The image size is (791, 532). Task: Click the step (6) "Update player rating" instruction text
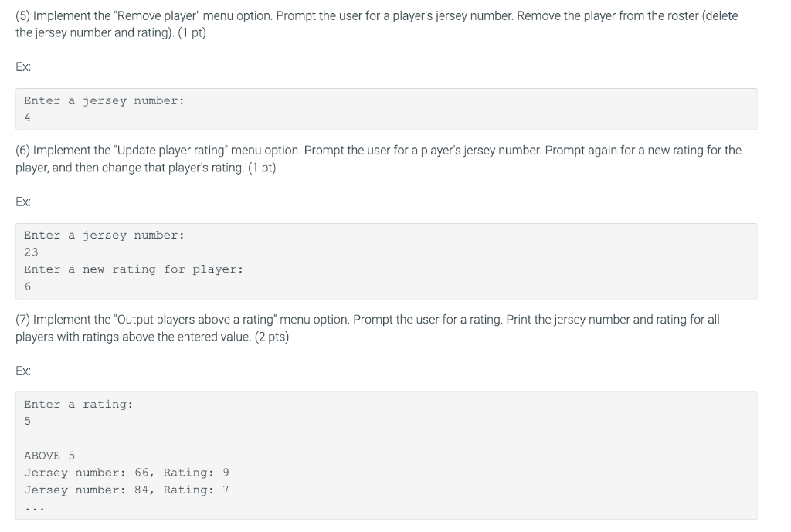click(x=379, y=159)
